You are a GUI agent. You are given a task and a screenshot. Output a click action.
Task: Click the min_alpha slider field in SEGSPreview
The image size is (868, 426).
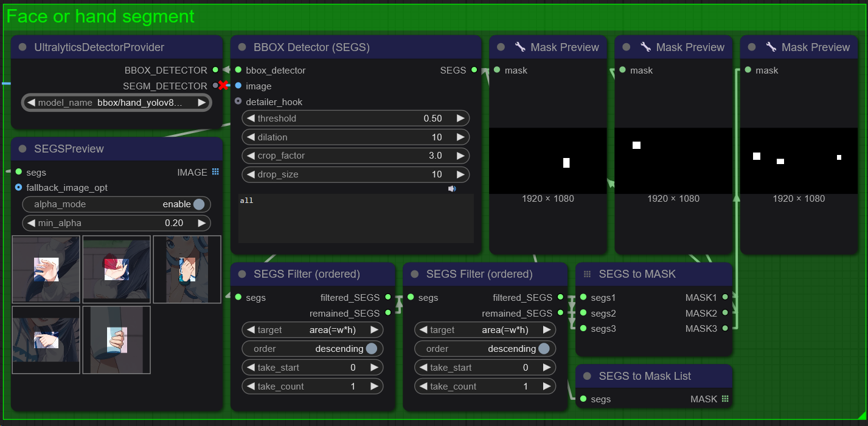pos(116,223)
